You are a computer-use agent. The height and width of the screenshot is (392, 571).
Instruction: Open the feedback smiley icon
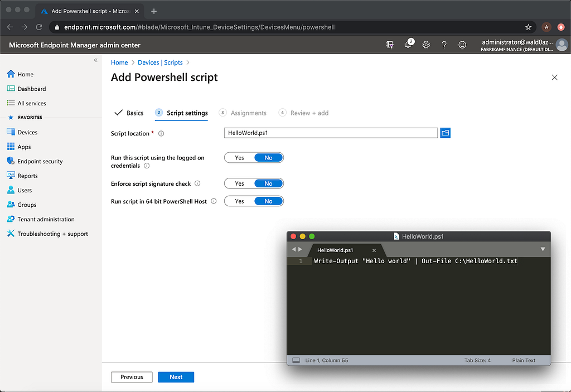pos(462,45)
